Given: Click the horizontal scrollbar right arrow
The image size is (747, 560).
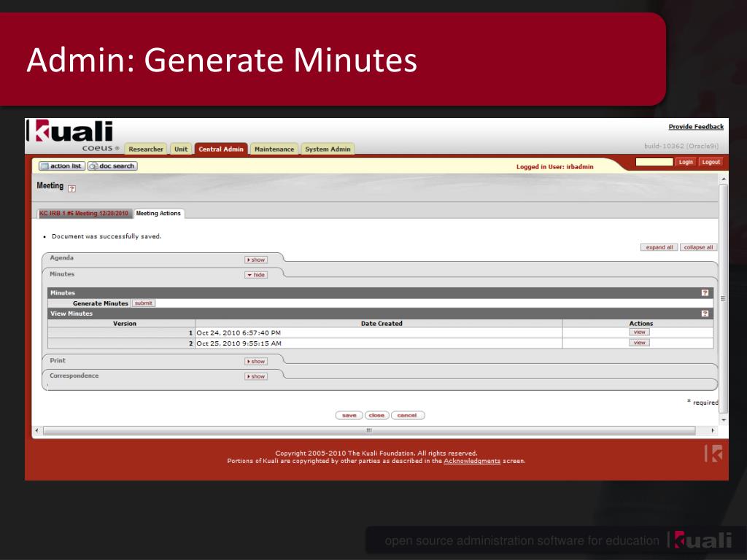Looking at the screenshot, I should pyautogui.click(x=713, y=430).
